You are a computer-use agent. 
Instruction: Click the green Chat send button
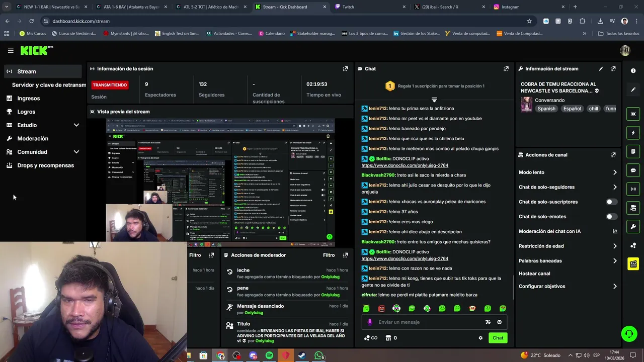pyautogui.click(x=498, y=338)
